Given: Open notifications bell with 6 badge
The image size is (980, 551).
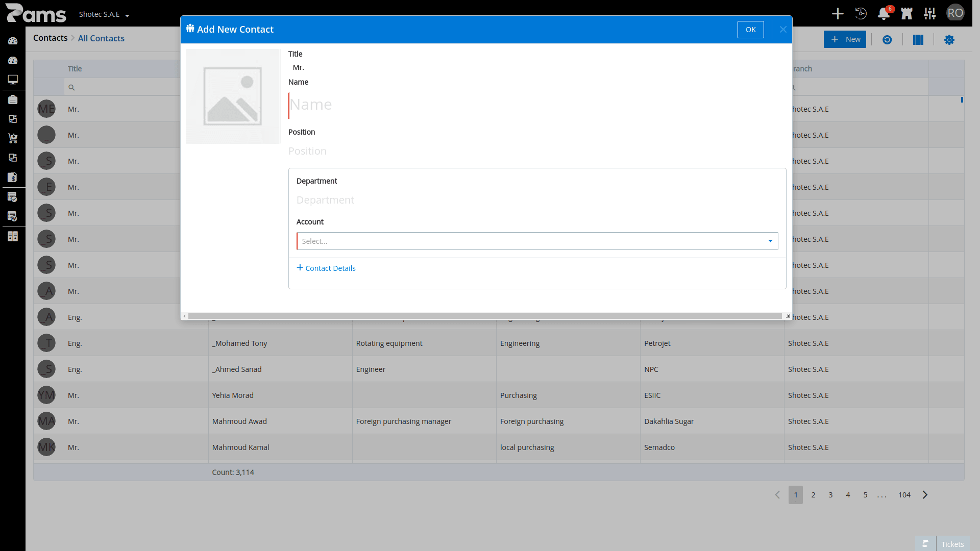Looking at the screenshot, I should click(884, 14).
